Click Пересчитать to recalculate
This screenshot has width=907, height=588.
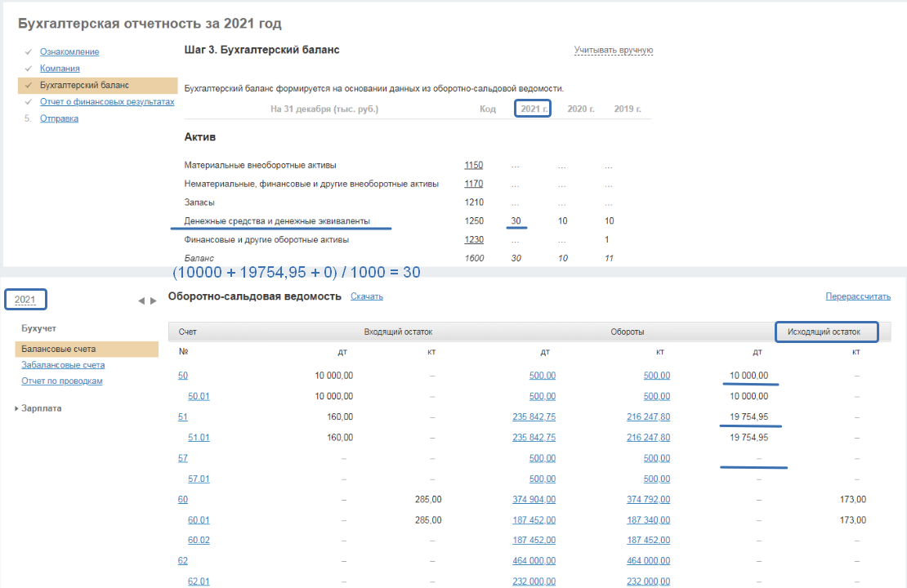click(858, 296)
